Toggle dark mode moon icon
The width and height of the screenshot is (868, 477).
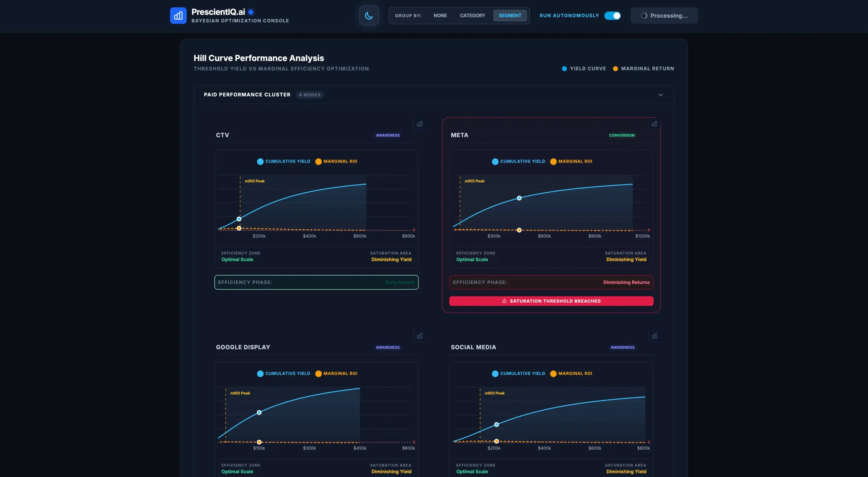point(369,16)
